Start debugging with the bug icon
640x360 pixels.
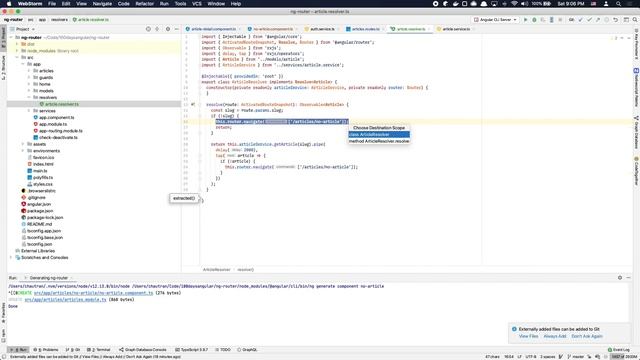pos(534,20)
